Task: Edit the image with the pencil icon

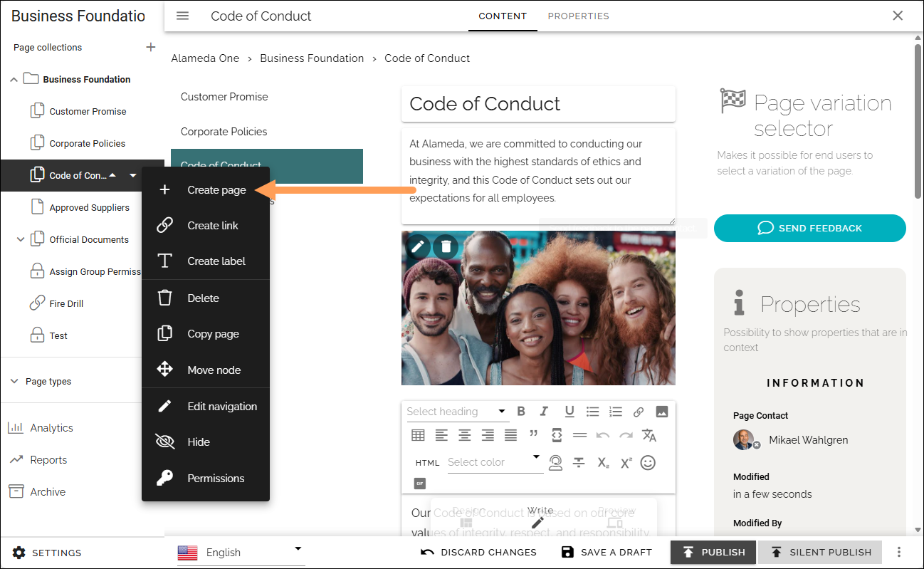Action: coord(418,246)
